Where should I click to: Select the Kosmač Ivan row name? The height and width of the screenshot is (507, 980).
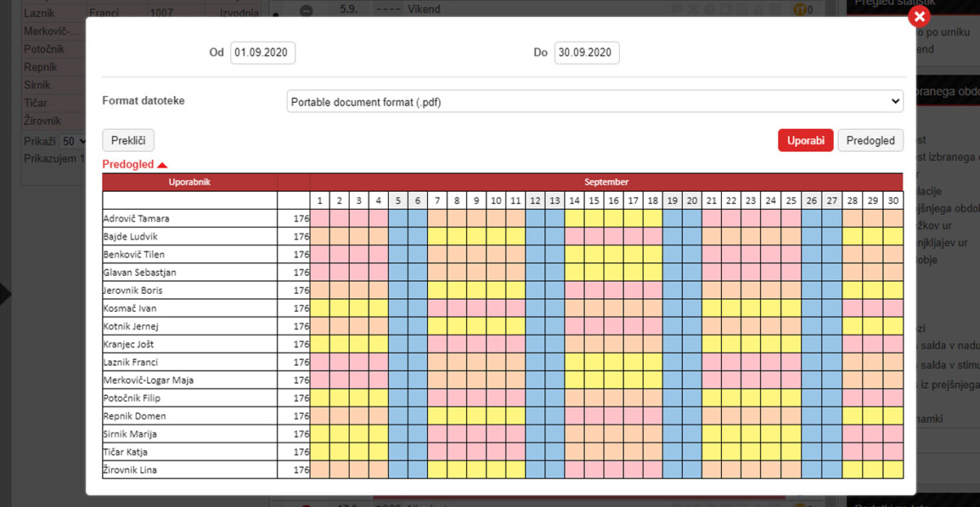pyautogui.click(x=130, y=309)
